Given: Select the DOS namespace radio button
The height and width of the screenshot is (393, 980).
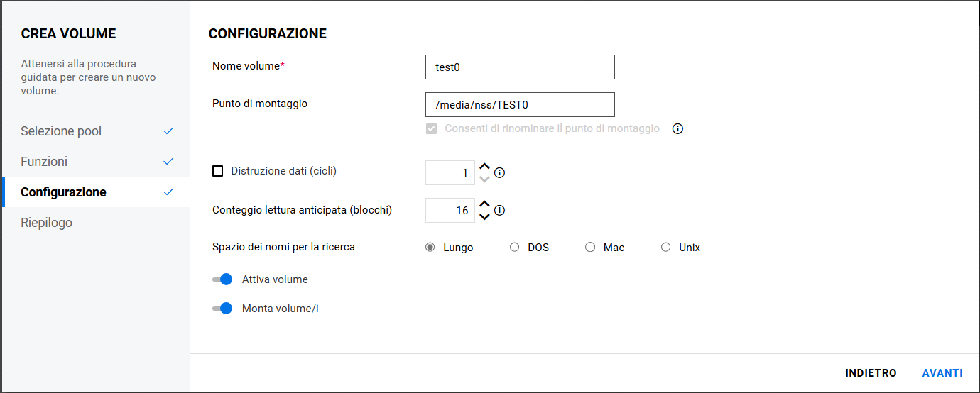Looking at the screenshot, I should (x=515, y=248).
